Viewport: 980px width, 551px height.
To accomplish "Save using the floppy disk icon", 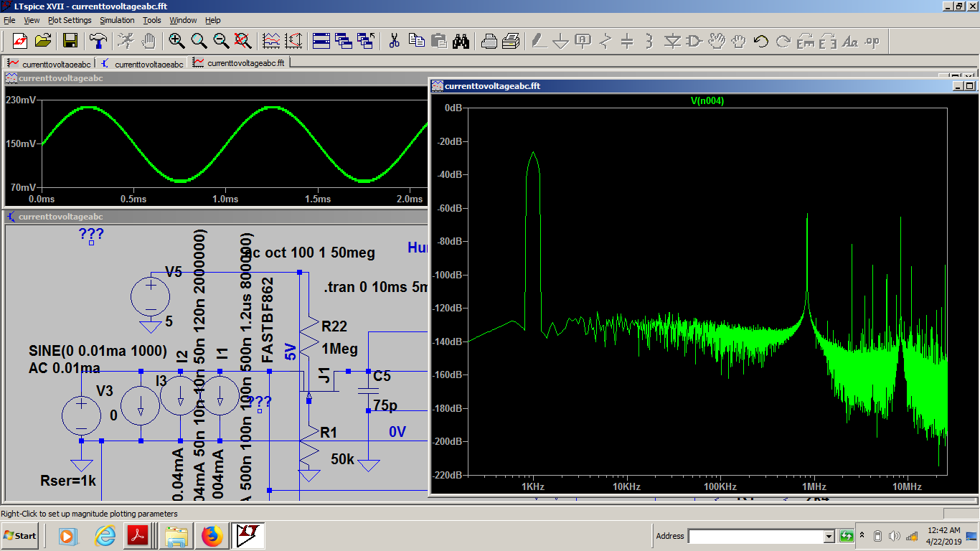I will (x=70, y=41).
